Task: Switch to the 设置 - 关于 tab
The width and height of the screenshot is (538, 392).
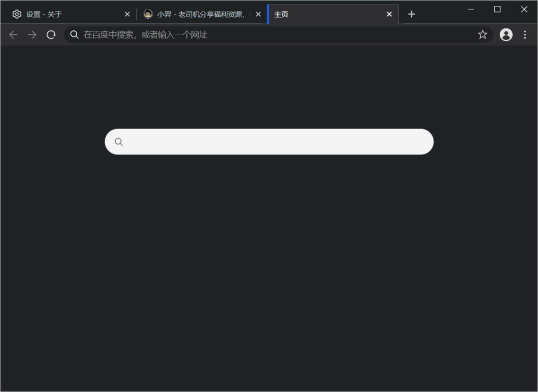Action: (65, 14)
